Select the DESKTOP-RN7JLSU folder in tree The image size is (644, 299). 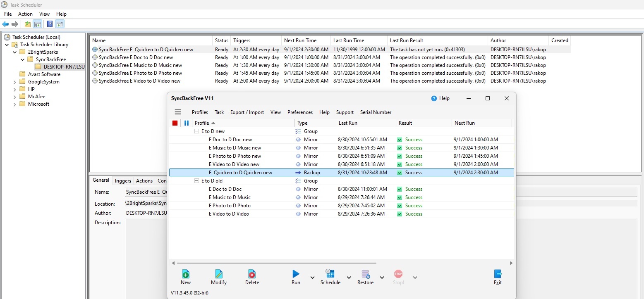click(64, 67)
